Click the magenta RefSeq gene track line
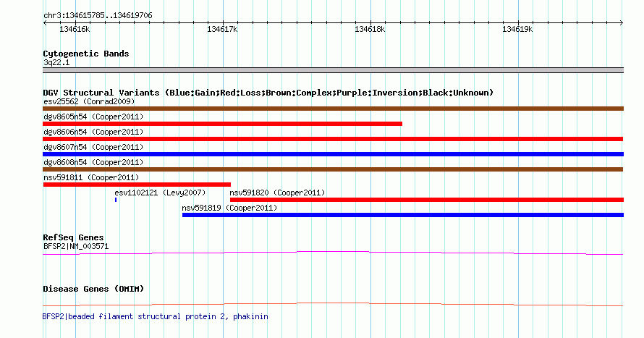This screenshot has width=644, height=338. coord(333,253)
